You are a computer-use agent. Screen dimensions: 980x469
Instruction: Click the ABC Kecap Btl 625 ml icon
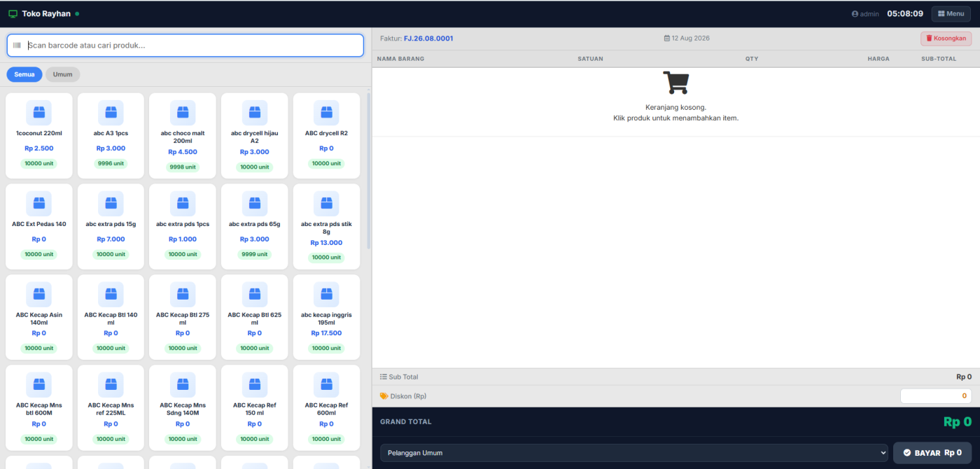255,294
